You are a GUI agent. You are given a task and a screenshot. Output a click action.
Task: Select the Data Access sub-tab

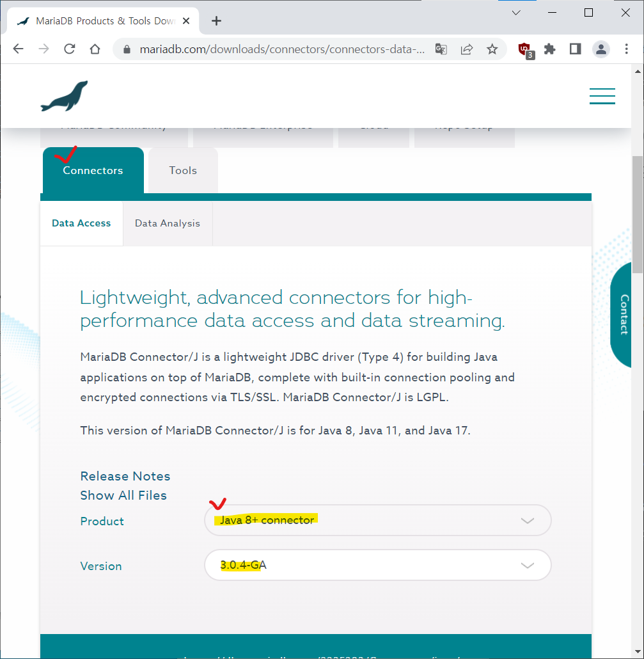pyautogui.click(x=81, y=223)
